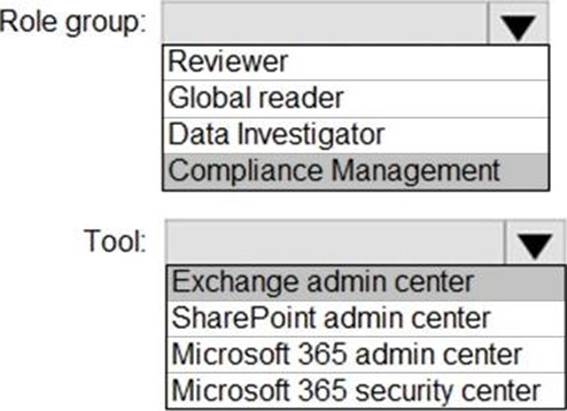This screenshot has height=411, width=567.
Task: Expand the Role group dropdown arrow
Action: point(518,24)
